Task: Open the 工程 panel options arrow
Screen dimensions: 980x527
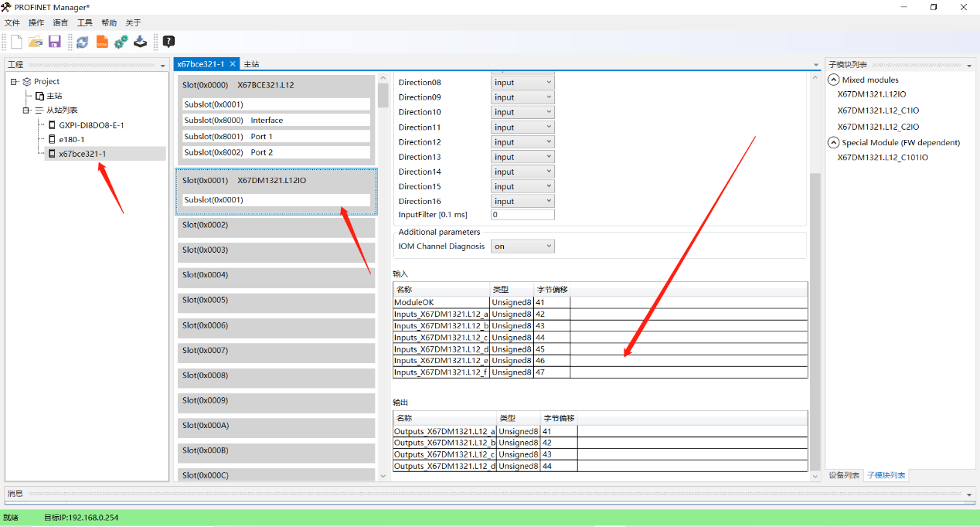Action: coord(162,65)
